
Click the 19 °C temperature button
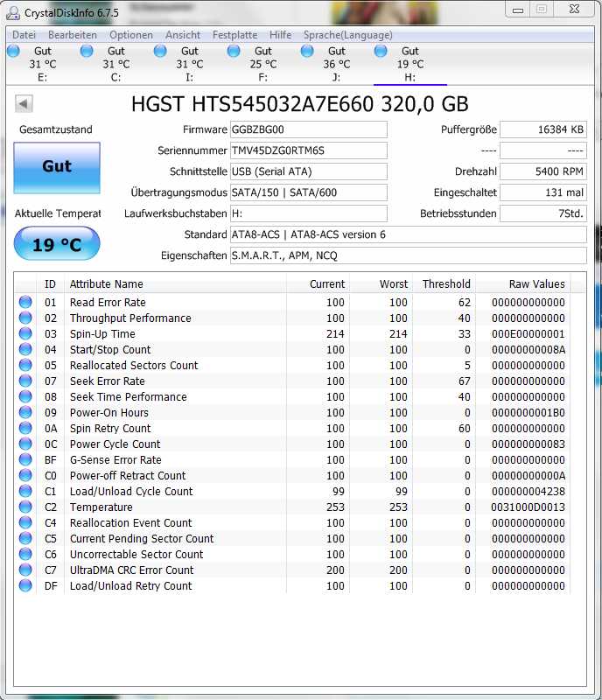[x=57, y=244]
